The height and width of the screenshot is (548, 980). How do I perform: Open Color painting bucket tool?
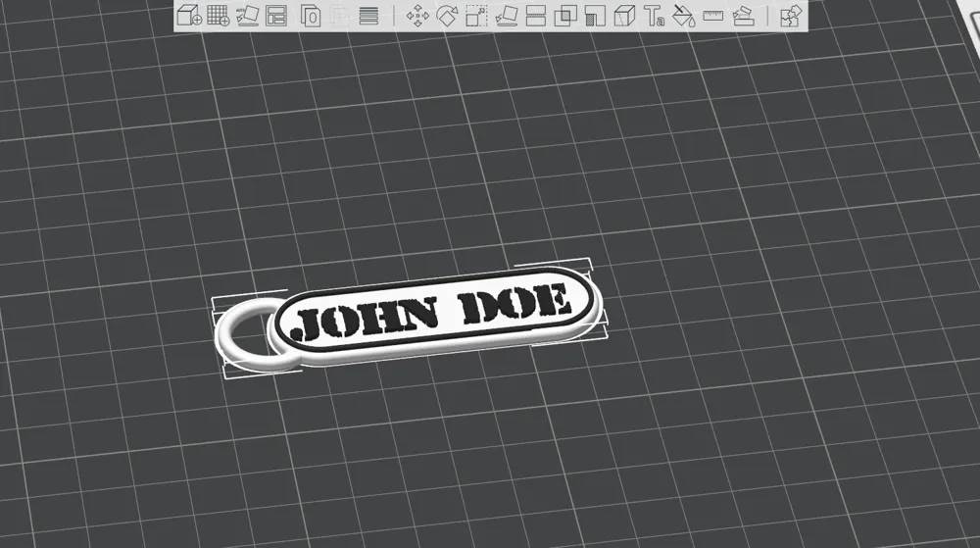(x=684, y=15)
